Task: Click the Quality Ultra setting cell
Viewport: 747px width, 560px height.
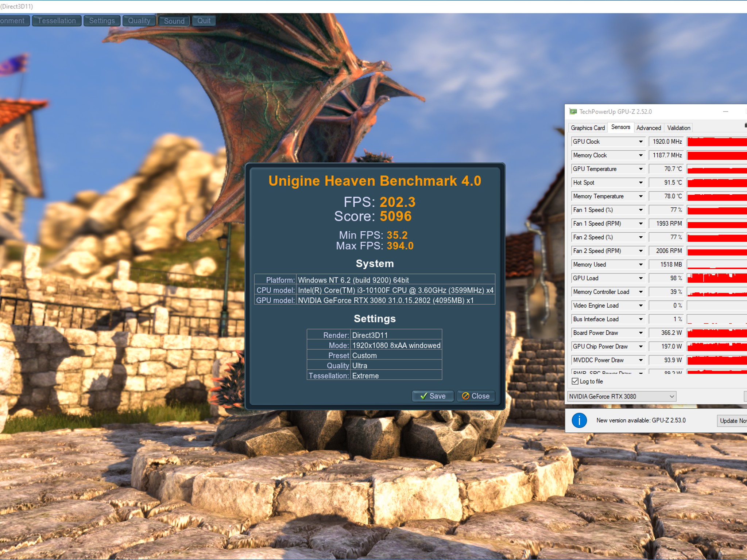Action: click(396, 366)
